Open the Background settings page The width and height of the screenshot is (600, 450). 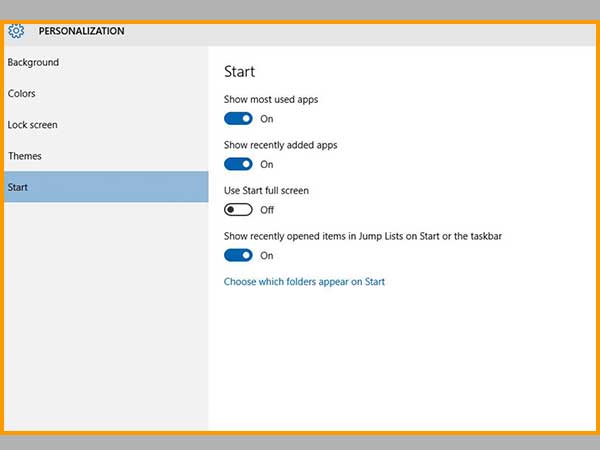point(106,62)
